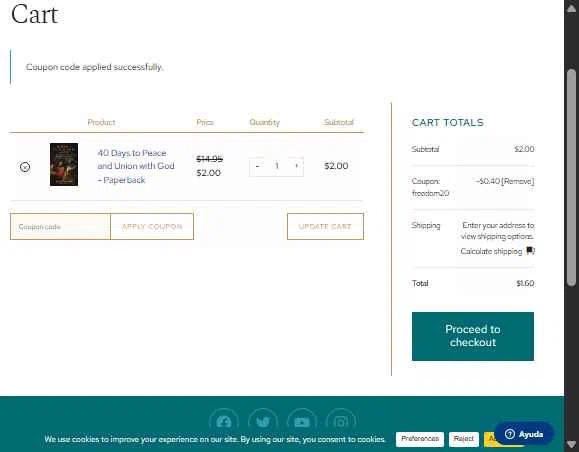The image size is (579, 452).
Task: Decrease quantity with the minus button
Action: pyautogui.click(x=257, y=166)
